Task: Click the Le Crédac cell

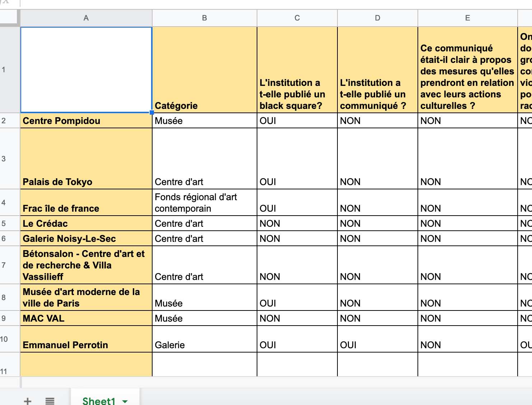Action: [x=86, y=224]
